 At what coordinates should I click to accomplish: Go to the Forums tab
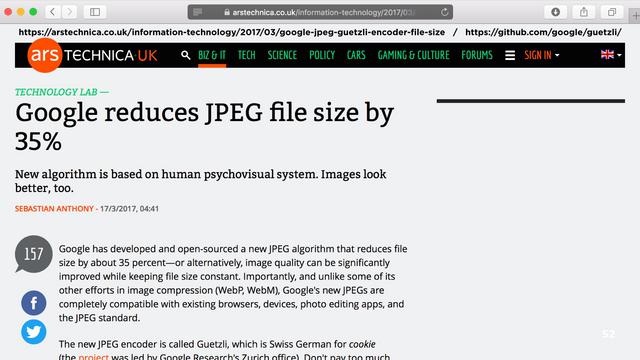(x=477, y=55)
